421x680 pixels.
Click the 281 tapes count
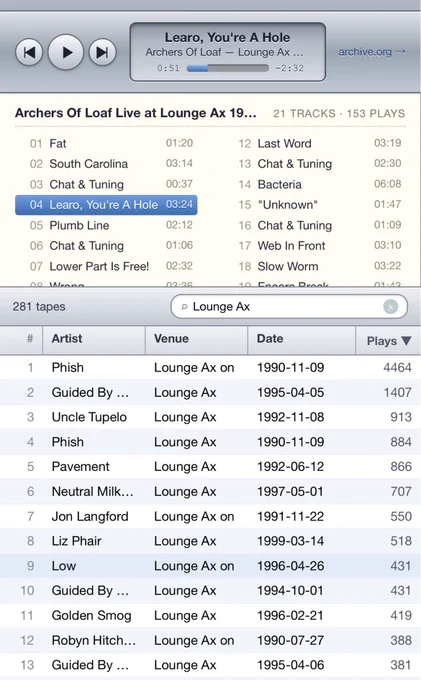pos(39,307)
